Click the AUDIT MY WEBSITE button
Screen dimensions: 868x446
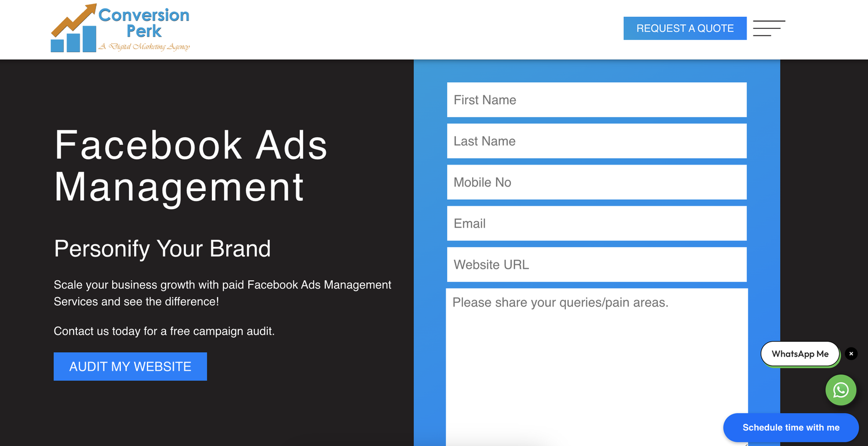coord(130,366)
